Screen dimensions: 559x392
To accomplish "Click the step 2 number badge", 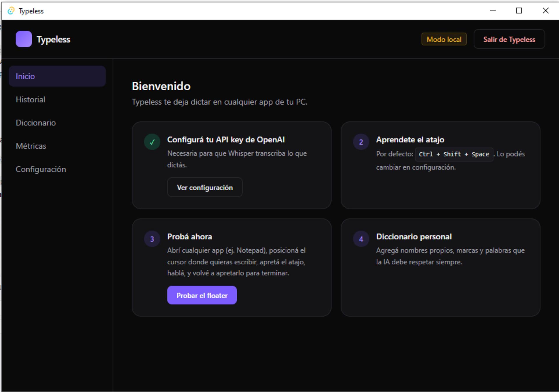I will 361,142.
